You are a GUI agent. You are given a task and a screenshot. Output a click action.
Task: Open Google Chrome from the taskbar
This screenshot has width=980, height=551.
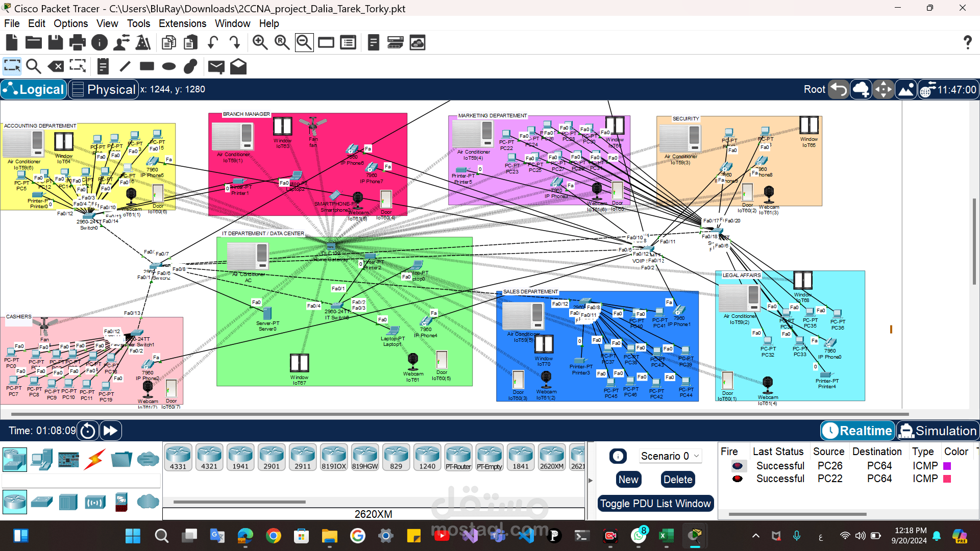click(274, 536)
